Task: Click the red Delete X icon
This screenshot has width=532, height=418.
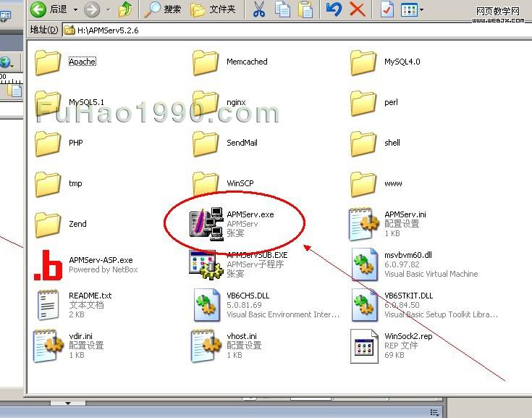Action: (x=358, y=9)
